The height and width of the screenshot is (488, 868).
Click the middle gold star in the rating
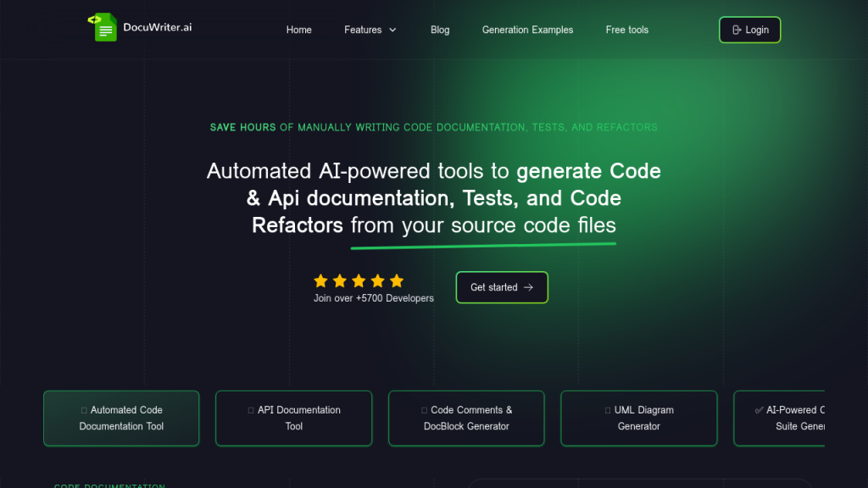click(x=359, y=280)
